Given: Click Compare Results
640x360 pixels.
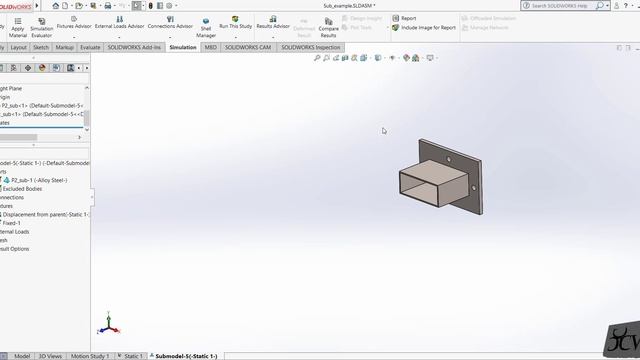Looking at the screenshot, I should (328, 27).
